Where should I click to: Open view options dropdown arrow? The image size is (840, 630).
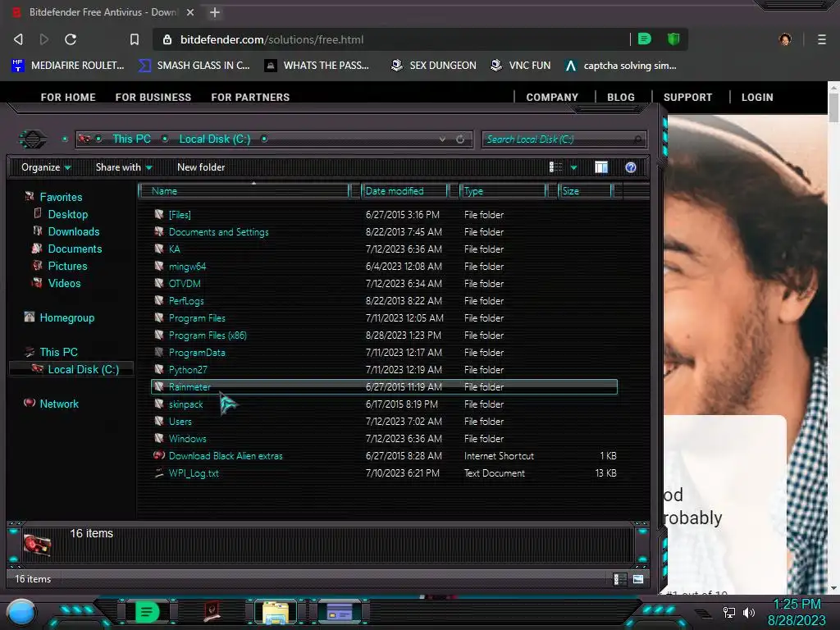(573, 168)
